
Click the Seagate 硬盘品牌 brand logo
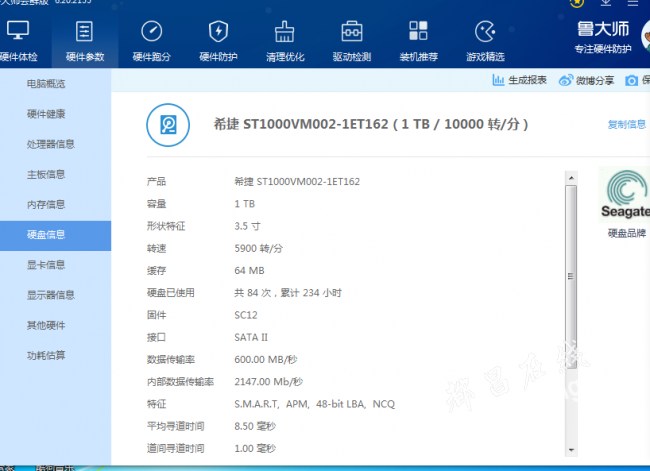(626, 194)
